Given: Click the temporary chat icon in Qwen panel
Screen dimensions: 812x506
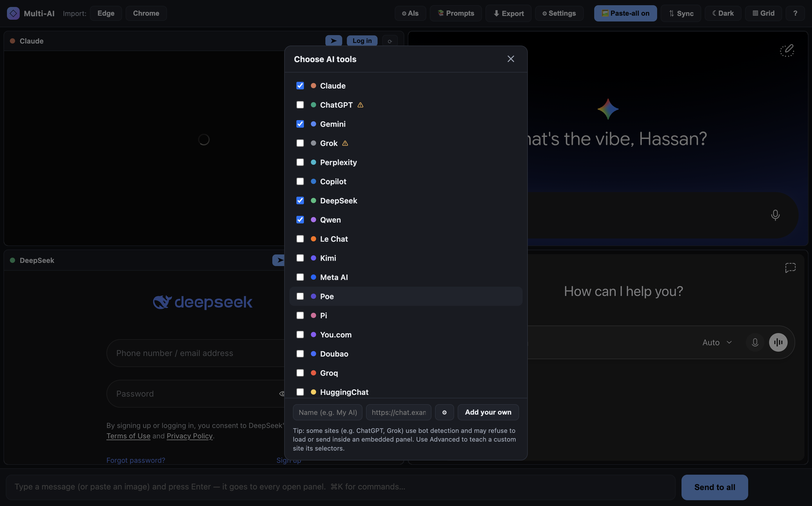Looking at the screenshot, I should [x=790, y=268].
